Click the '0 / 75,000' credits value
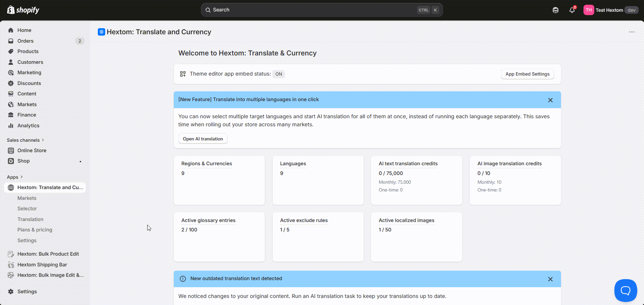Screen dimensions: 644x305 (391, 173)
